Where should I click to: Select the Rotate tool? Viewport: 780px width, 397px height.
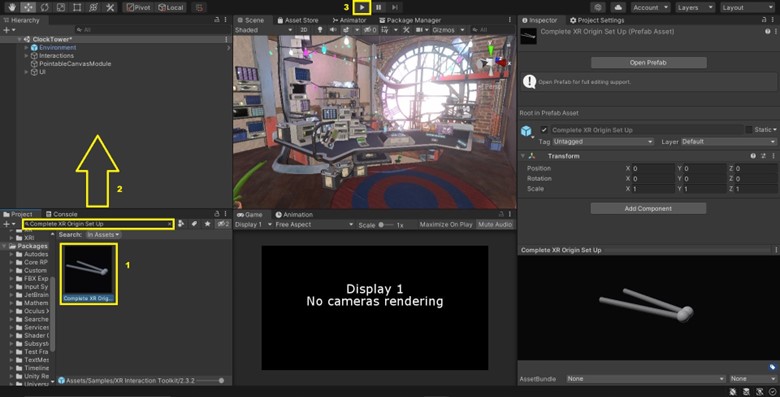point(44,7)
